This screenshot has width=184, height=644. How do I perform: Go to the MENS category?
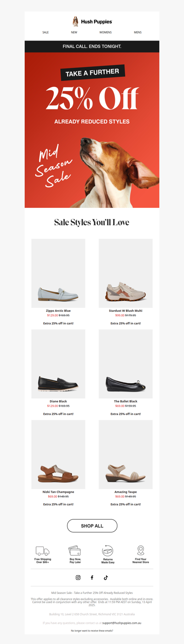click(138, 33)
